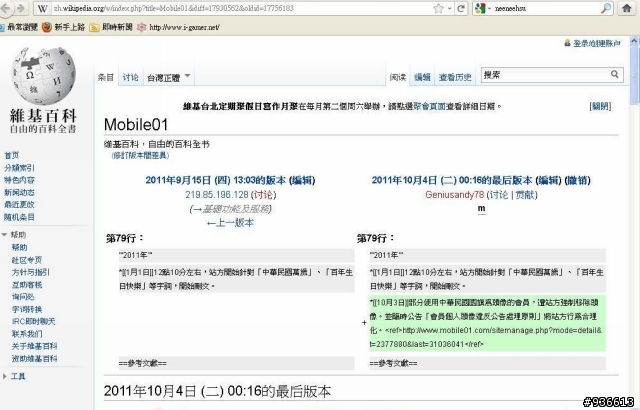Open the Google search engine selector icon
The width and height of the screenshot is (640, 410).
point(480,8)
